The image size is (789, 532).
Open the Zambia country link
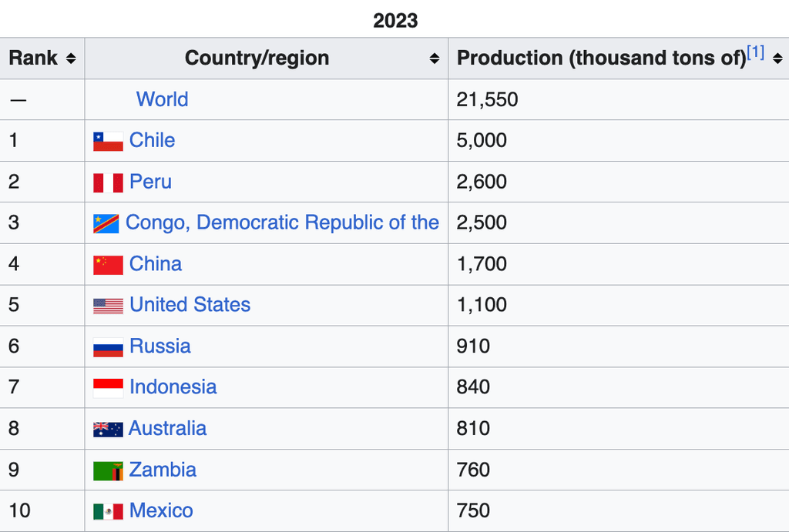pyautogui.click(x=162, y=470)
